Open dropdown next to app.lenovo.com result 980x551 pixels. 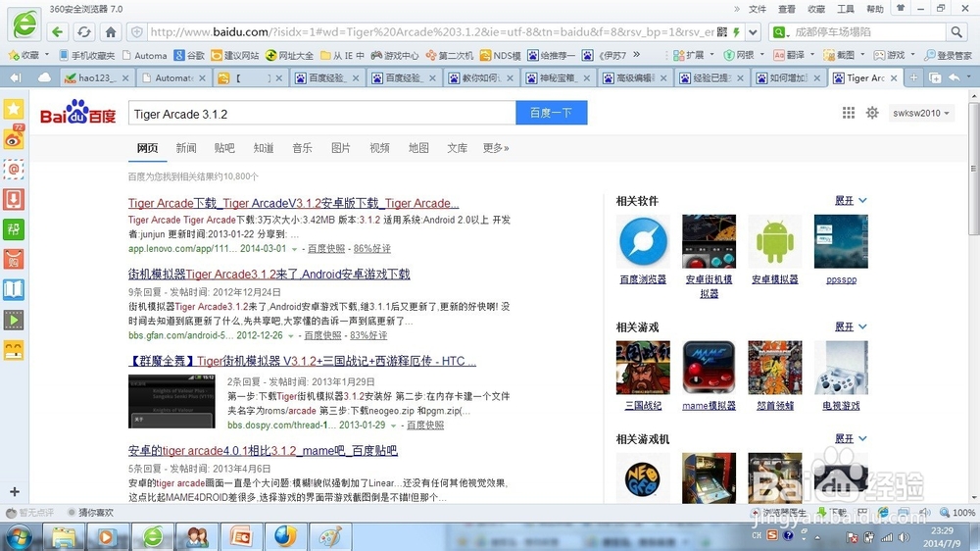tap(294, 249)
